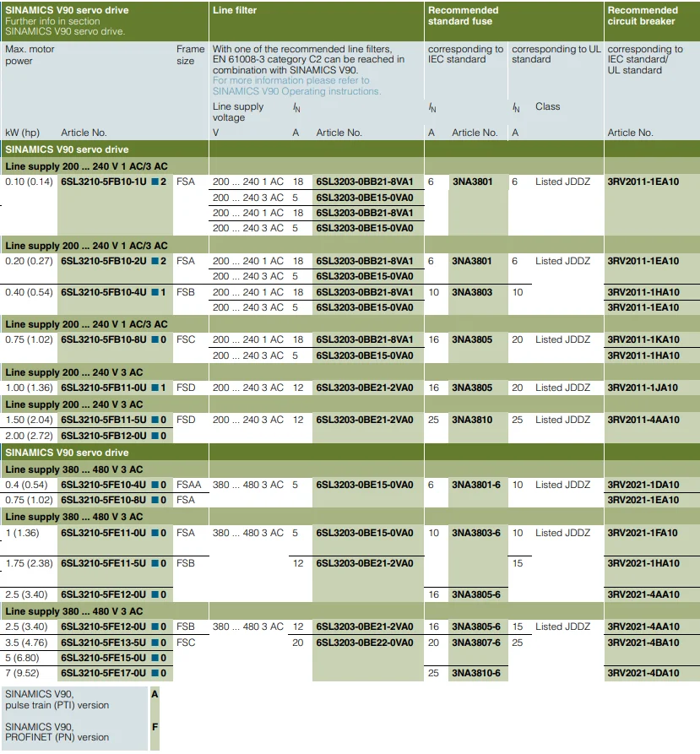
Task: Click the blue placeholder square beside 6SL3210-5FE17-0U
Action: (x=155, y=673)
